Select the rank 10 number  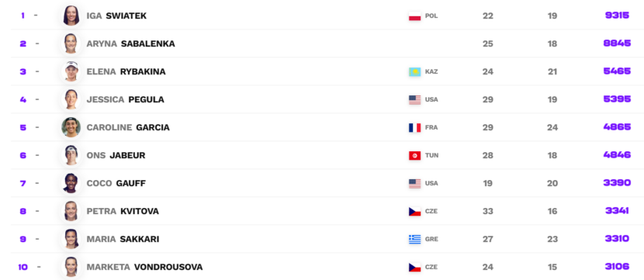pyautogui.click(x=23, y=267)
